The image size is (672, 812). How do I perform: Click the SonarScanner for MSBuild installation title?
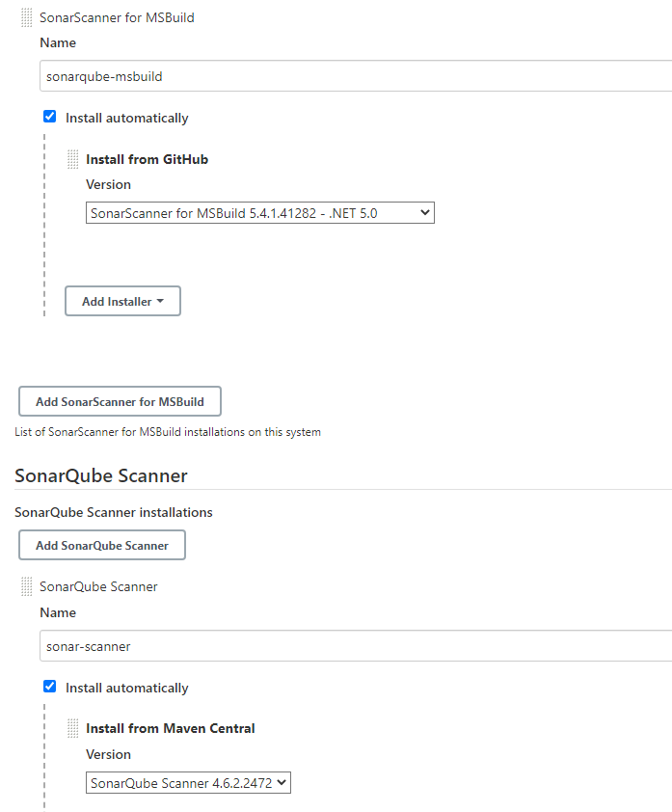117,16
